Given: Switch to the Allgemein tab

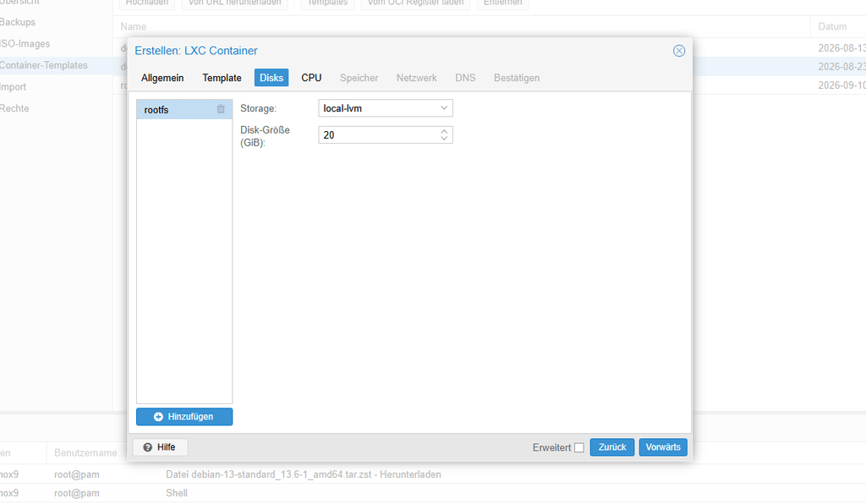Looking at the screenshot, I should (162, 78).
